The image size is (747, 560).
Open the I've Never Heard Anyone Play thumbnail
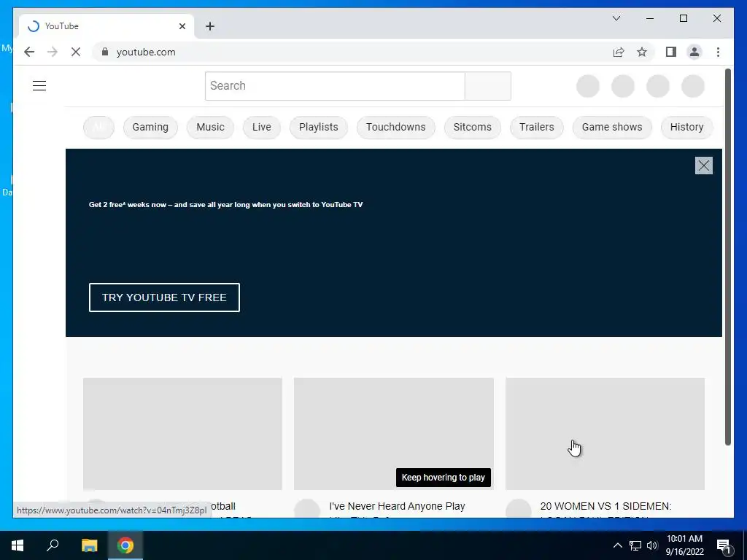(393, 434)
